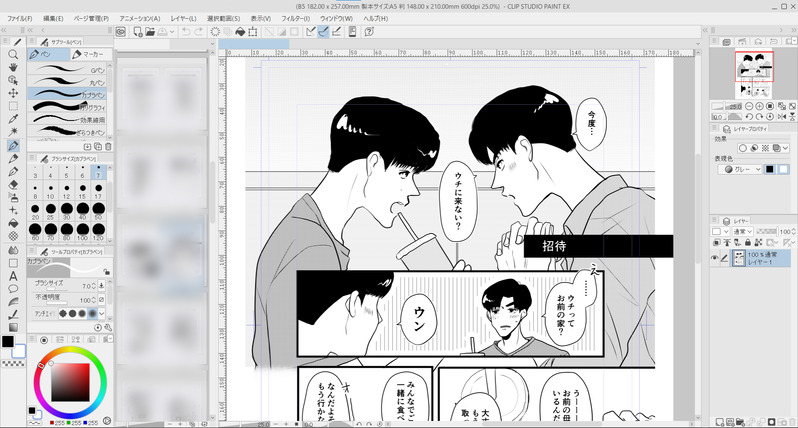The height and width of the screenshot is (428, 798).
Task: Toggle border effect circle in layer property
Action: pos(743,148)
